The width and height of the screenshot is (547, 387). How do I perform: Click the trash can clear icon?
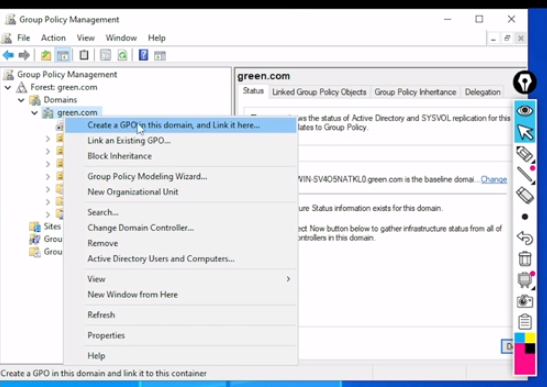point(525,259)
